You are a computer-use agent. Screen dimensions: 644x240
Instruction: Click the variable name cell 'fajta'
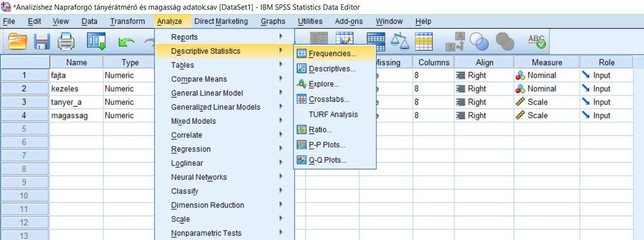coord(76,75)
